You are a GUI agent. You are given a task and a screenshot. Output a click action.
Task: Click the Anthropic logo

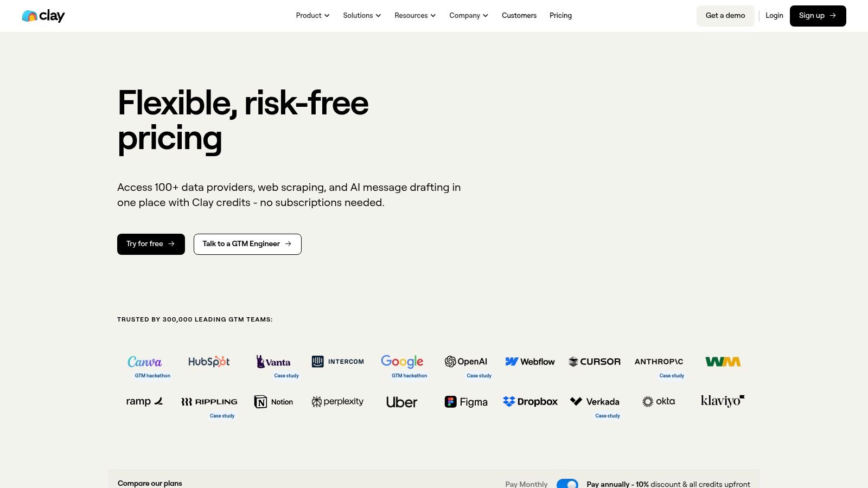tap(659, 362)
